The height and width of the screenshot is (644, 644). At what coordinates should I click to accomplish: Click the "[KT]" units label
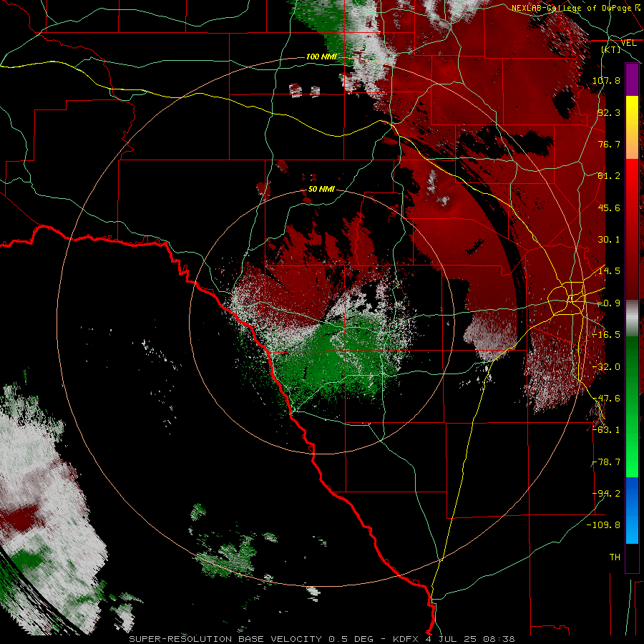pos(611,49)
